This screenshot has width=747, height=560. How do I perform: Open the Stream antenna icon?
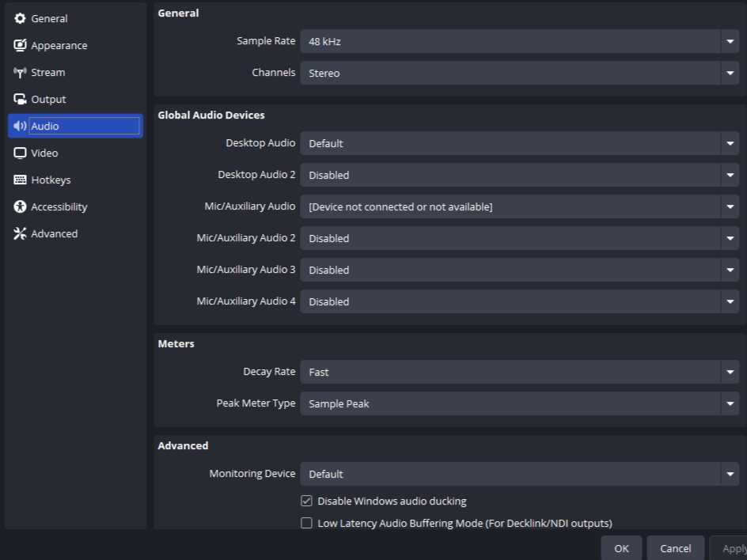point(20,73)
